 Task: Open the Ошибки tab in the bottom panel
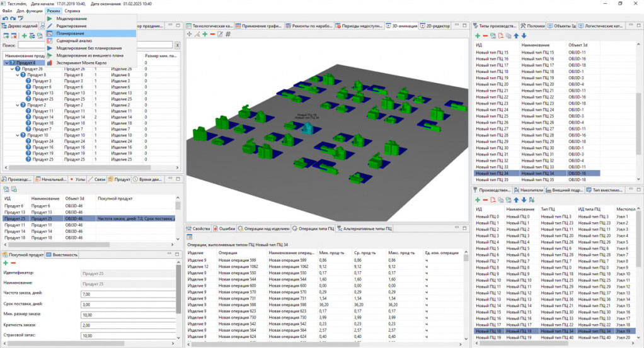[x=224, y=228]
